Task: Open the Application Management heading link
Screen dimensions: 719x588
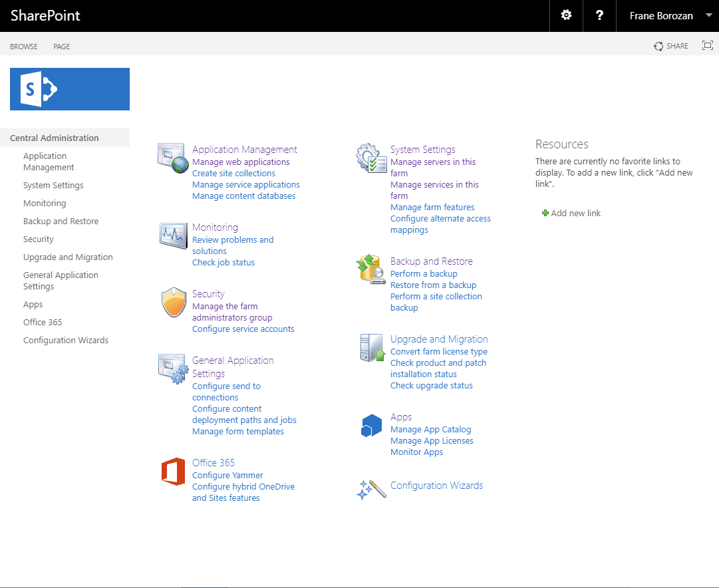Action: pyautogui.click(x=244, y=149)
